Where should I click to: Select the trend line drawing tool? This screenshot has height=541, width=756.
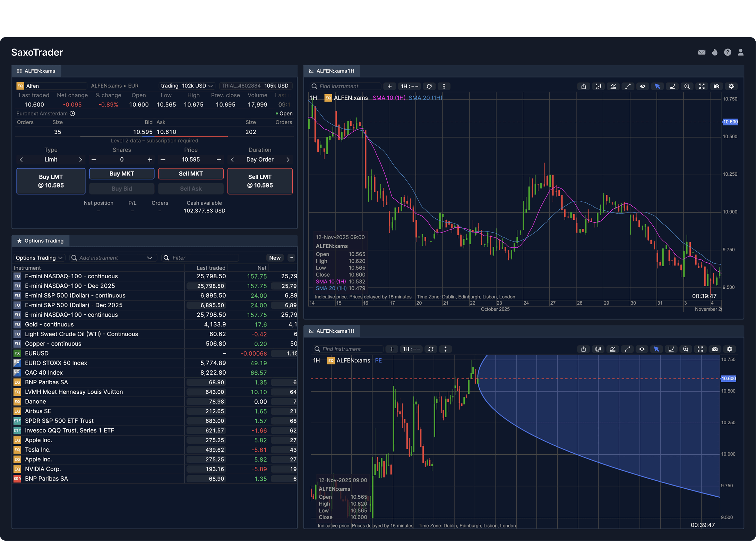628,86
